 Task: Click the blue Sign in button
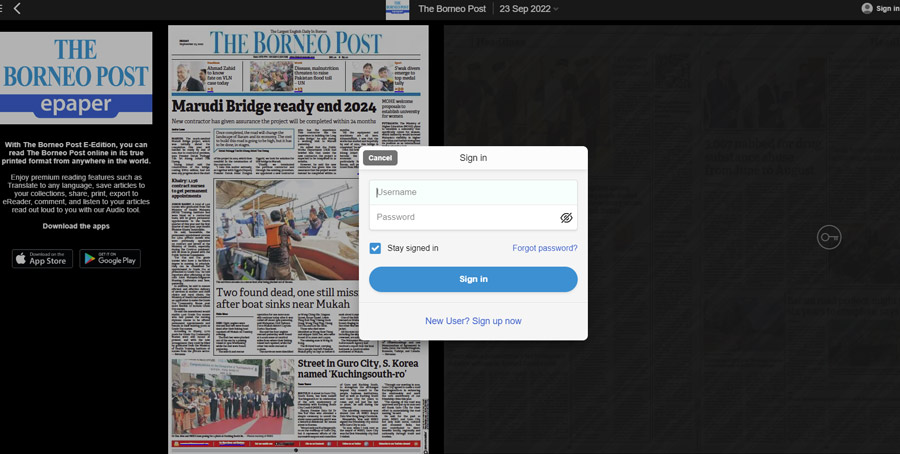click(x=473, y=279)
